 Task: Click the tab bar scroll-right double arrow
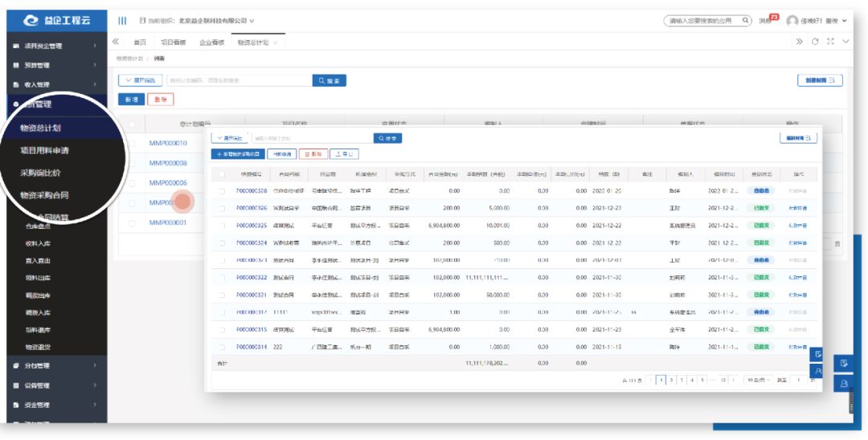800,42
